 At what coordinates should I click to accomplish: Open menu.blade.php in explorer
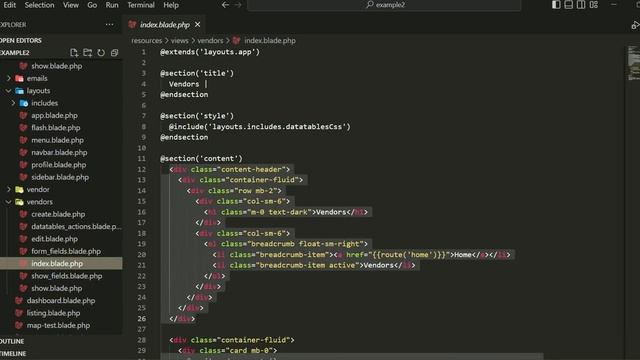tap(57, 140)
